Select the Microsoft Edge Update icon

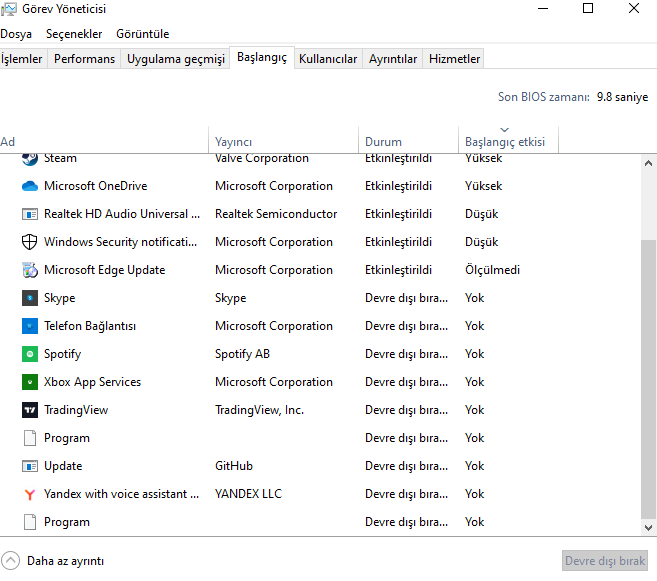click(29, 270)
